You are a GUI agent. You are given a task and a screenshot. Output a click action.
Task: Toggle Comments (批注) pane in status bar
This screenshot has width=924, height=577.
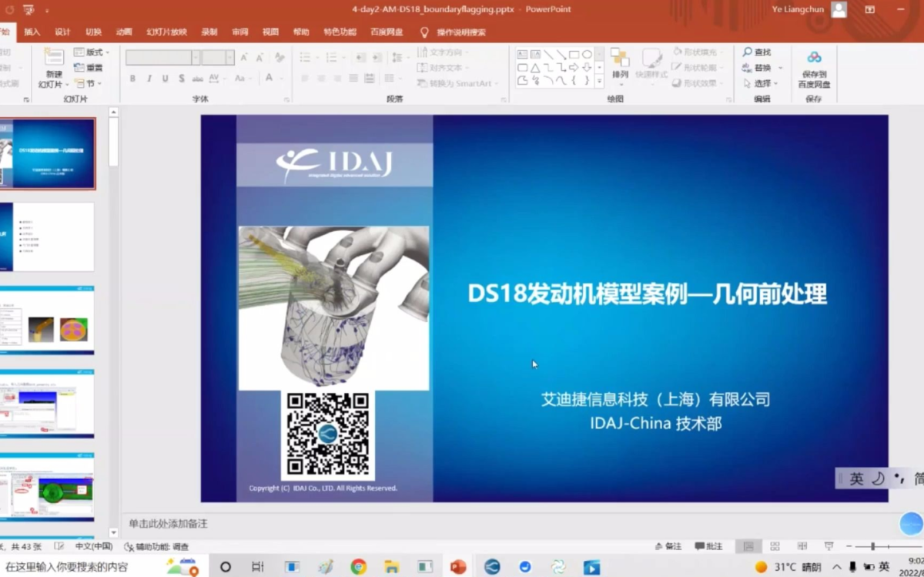click(x=709, y=546)
